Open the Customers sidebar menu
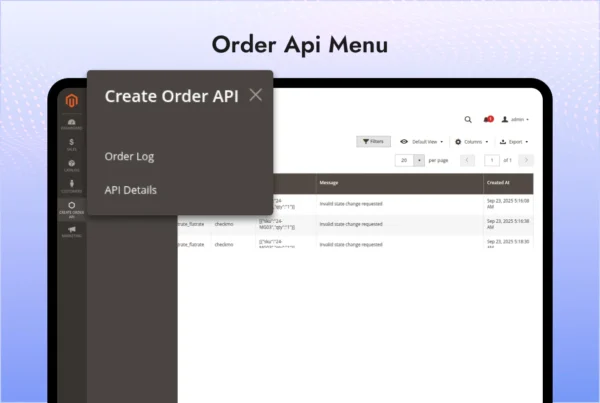The width and height of the screenshot is (600, 403). click(x=72, y=186)
